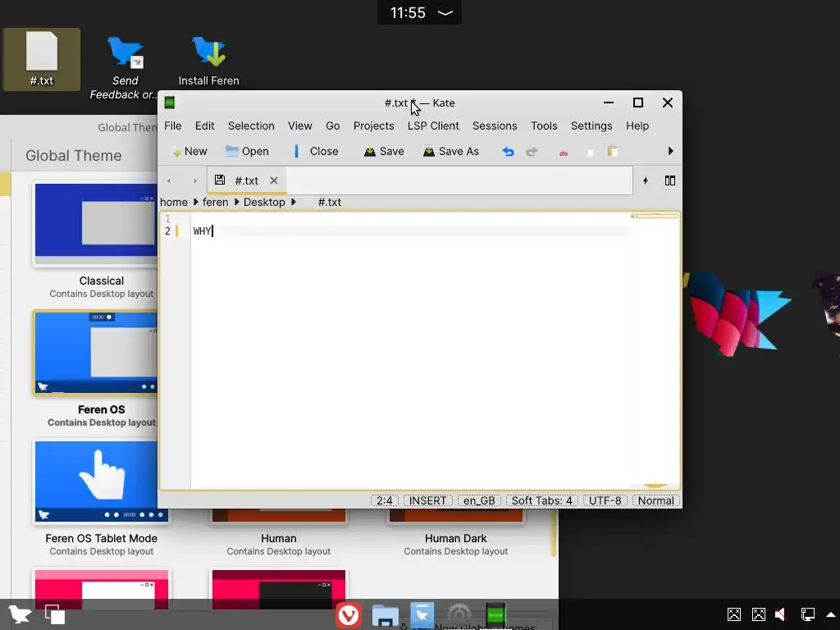The height and width of the screenshot is (630, 840).
Task: Open the File menu
Action: pos(172,126)
